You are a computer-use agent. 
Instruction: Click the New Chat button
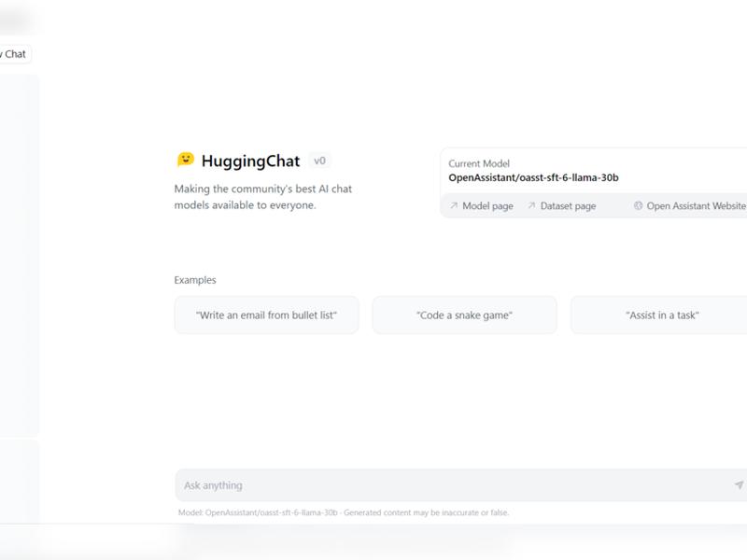(x=14, y=54)
